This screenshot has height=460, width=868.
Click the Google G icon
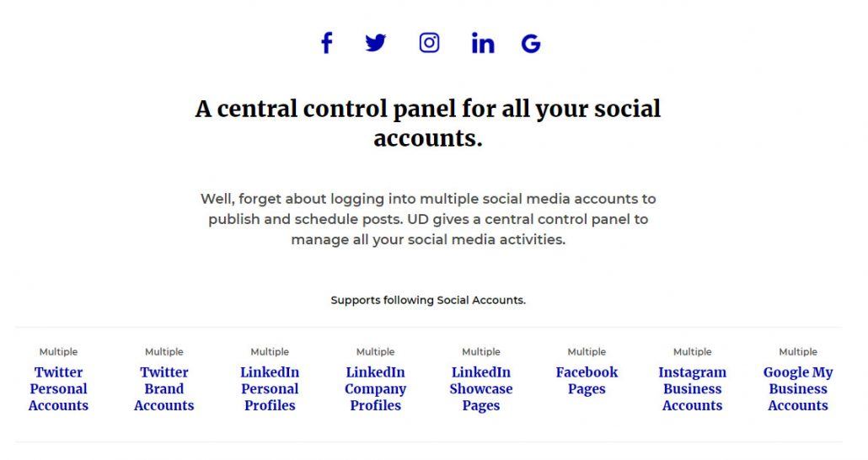tap(531, 43)
